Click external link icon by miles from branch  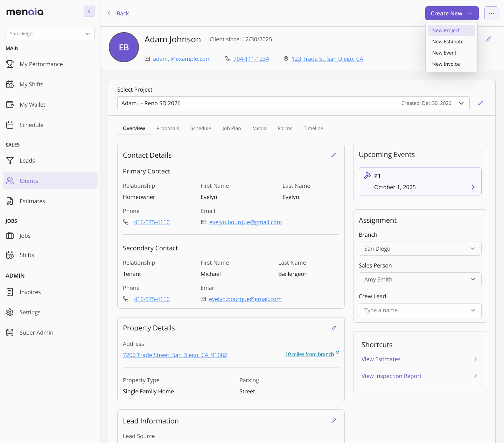pyautogui.click(x=337, y=352)
